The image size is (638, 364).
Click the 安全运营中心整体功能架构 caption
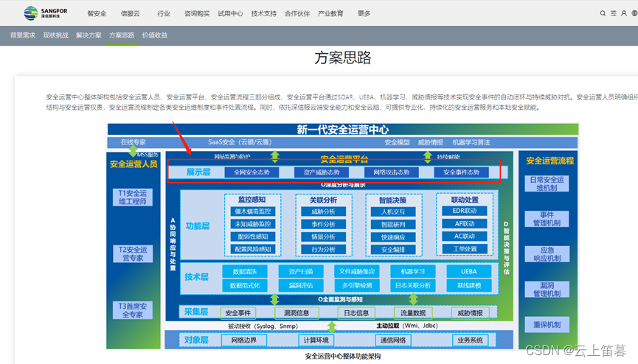click(342, 357)
